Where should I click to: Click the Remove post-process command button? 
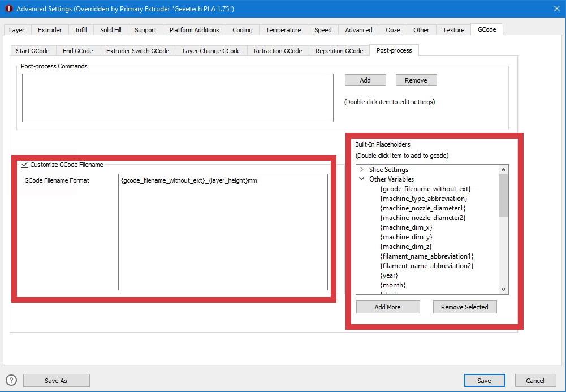416,80
